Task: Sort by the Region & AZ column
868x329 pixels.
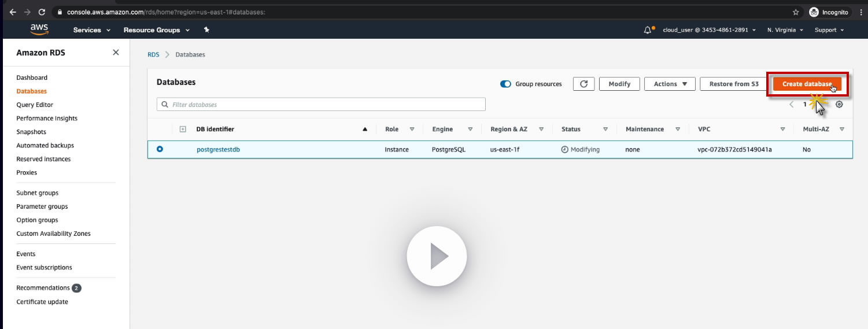Action: tap(541, 130)
